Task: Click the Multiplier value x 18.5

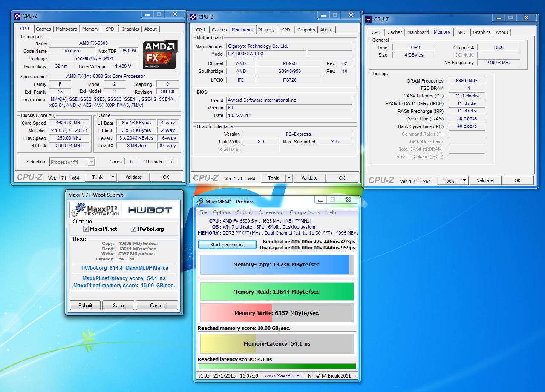Action: [x=69, y=131]
